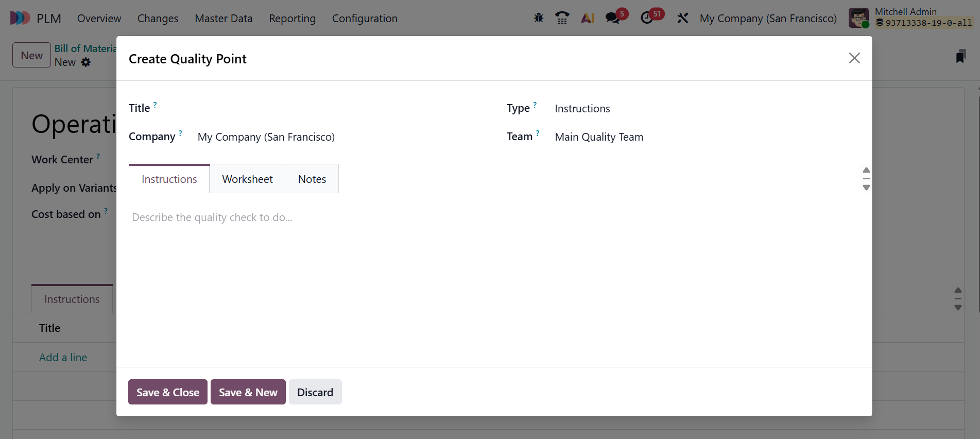Image resolution: width=980 pixels, height=439 pixels.
Task: Click the Team help question mark
Action: [x=538, y=133]
